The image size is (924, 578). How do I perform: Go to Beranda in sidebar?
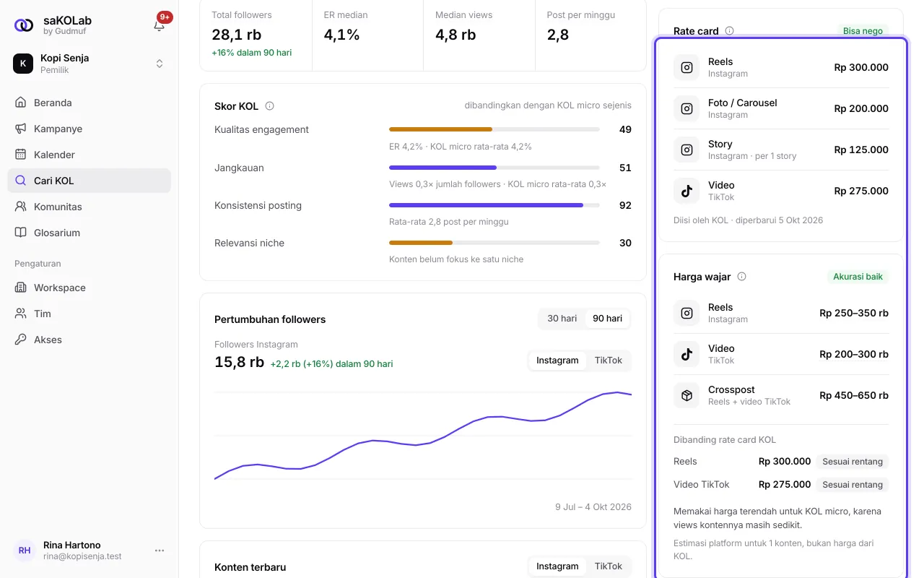click(89, 103)
